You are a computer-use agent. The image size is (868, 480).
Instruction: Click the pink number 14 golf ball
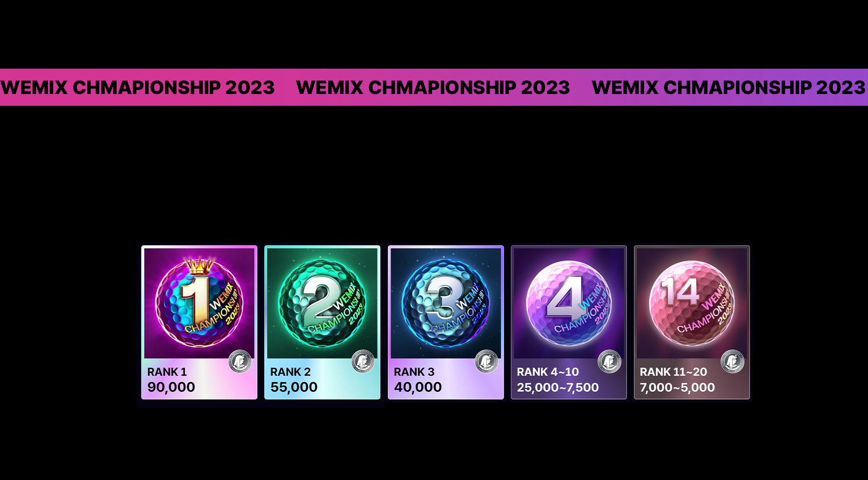pos(692,303)
